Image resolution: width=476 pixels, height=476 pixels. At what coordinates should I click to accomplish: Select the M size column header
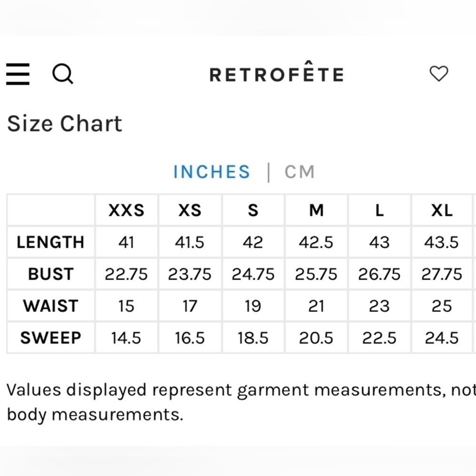(x=316, y=210)
